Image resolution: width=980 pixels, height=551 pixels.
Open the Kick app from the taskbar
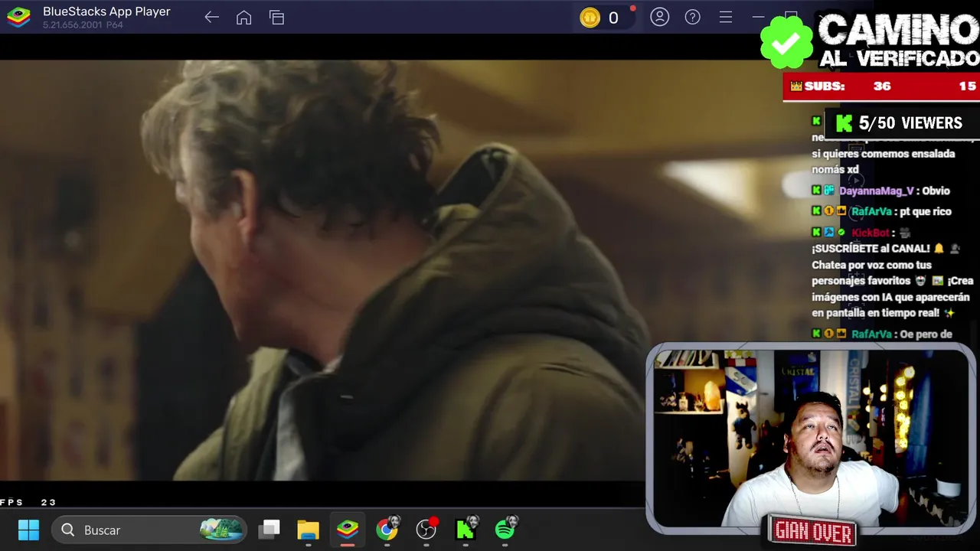466,529
